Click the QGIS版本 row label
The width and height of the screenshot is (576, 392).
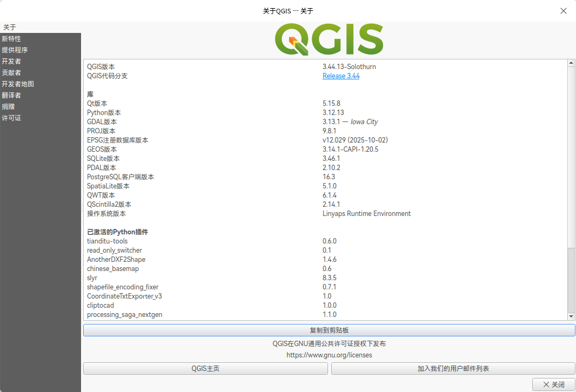click(101, 67)
